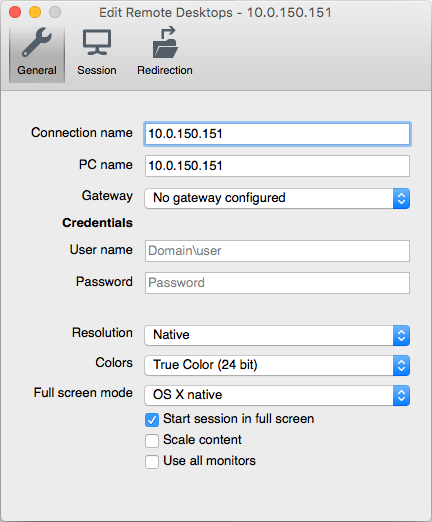Click the yellow minimize window button
The width and height of the screenshot is (432, 522).
coord(35,12)
